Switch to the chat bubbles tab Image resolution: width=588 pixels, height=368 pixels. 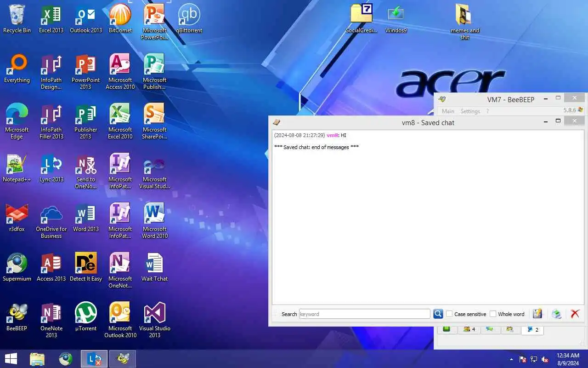[x=490, y=329]
